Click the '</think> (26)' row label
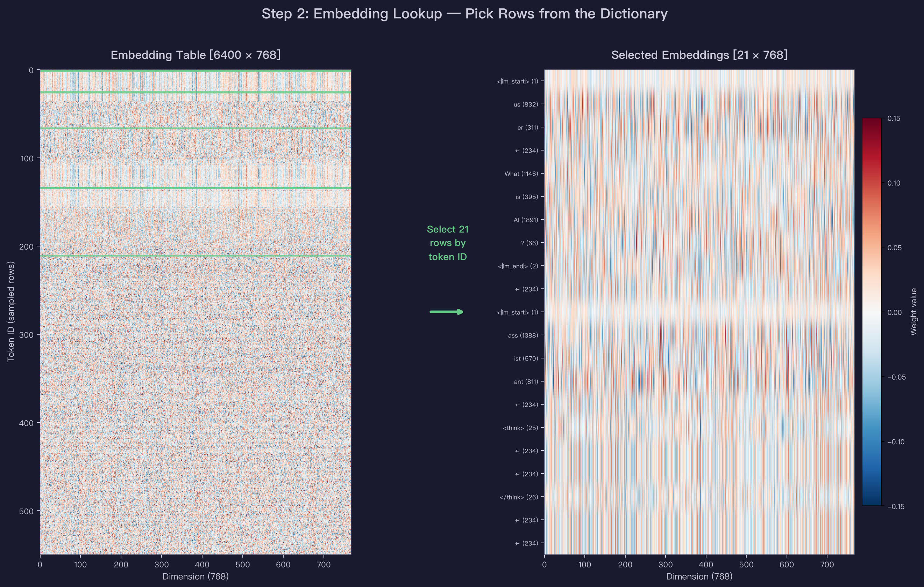Image resolution: width=924 pixels, height=587 pixels. tap(519, 497)
